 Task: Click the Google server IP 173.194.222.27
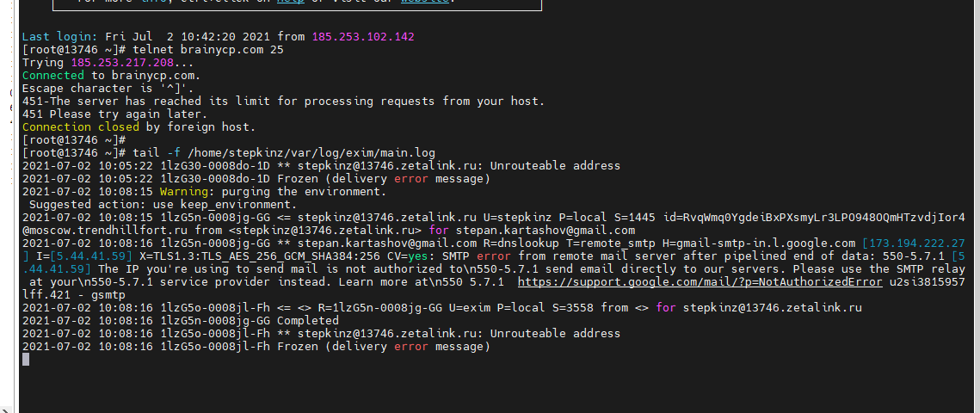[918, 243]
